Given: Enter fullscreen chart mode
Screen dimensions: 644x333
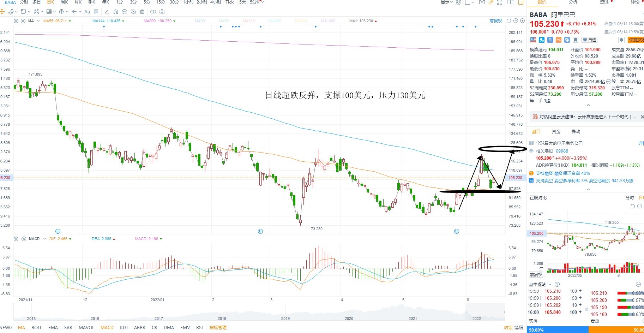Looking at the screenshot, I should (x=500, y=2).
